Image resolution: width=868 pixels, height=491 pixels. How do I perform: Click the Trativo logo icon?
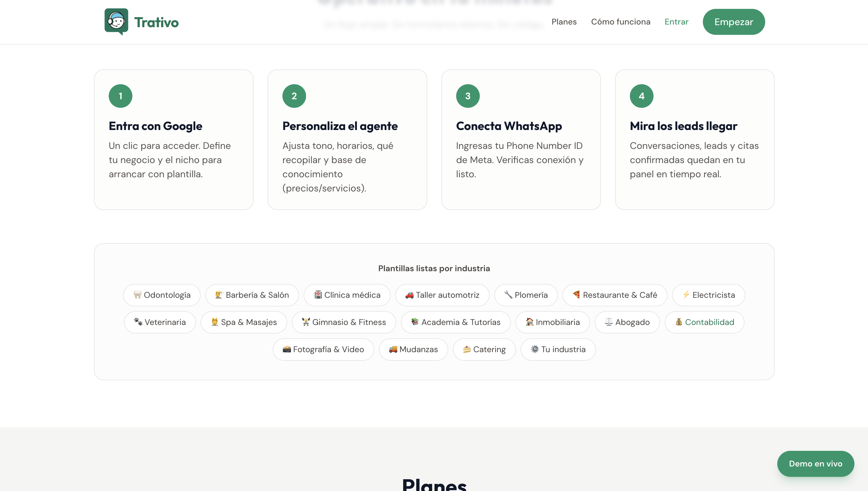pos(116,22)
